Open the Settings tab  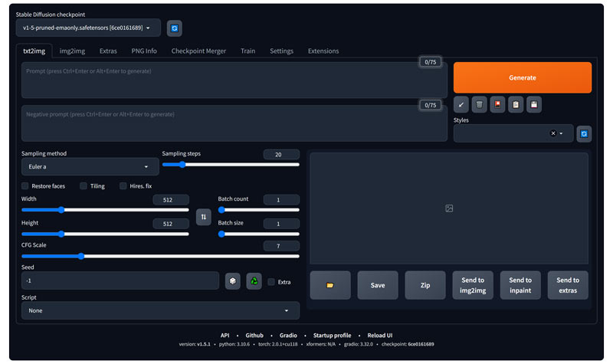(281, 51)
